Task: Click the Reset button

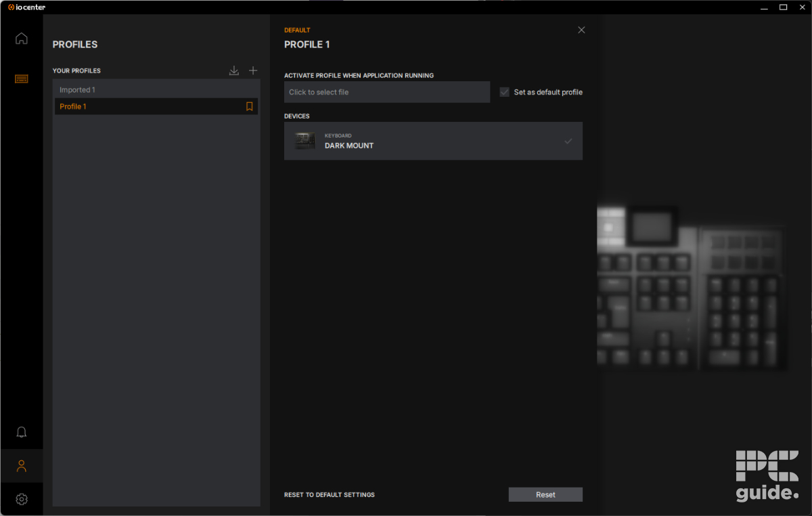Action: pos(545,494)
